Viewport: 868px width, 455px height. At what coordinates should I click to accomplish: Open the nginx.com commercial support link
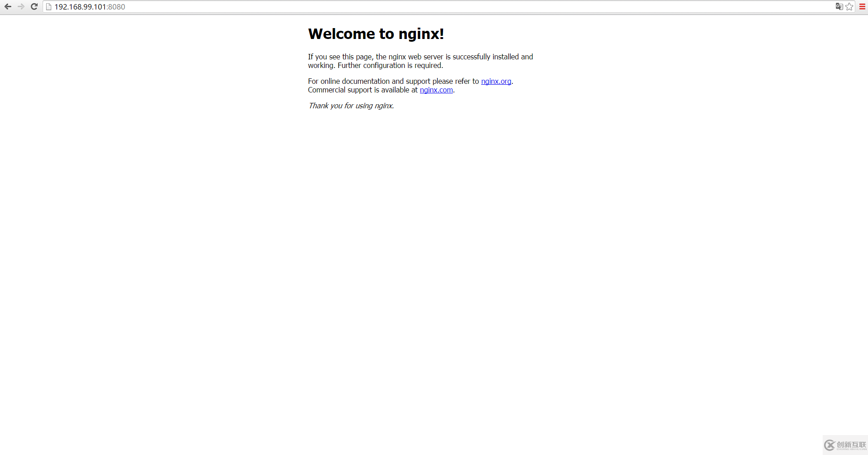[436, 90]
